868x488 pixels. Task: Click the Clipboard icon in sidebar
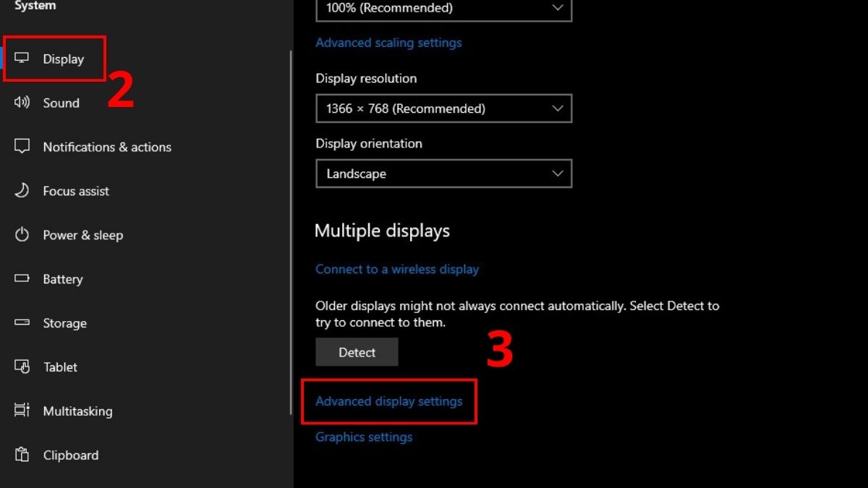pos(22,455)
